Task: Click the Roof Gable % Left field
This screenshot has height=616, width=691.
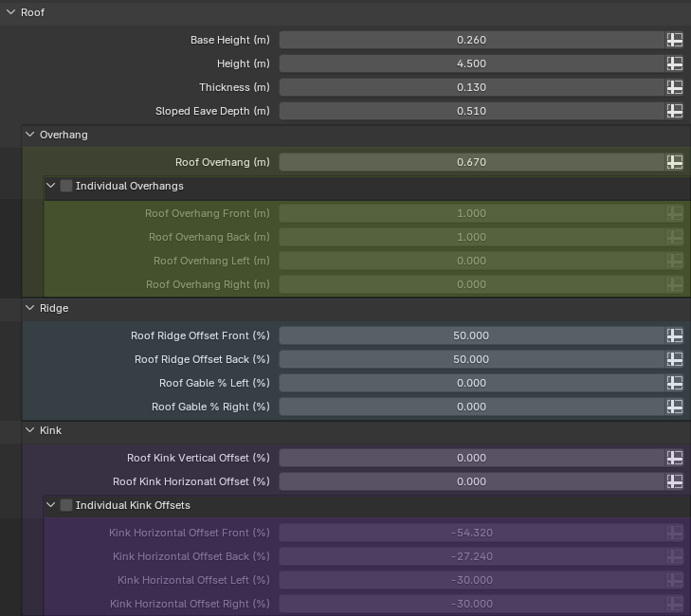Action: coord(471,384)
